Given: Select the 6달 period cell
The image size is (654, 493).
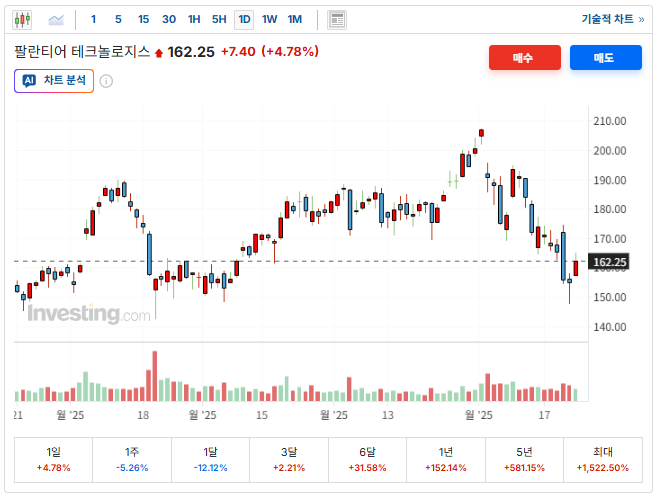Looking at the screenshot, I should click(x=367, y=460).
